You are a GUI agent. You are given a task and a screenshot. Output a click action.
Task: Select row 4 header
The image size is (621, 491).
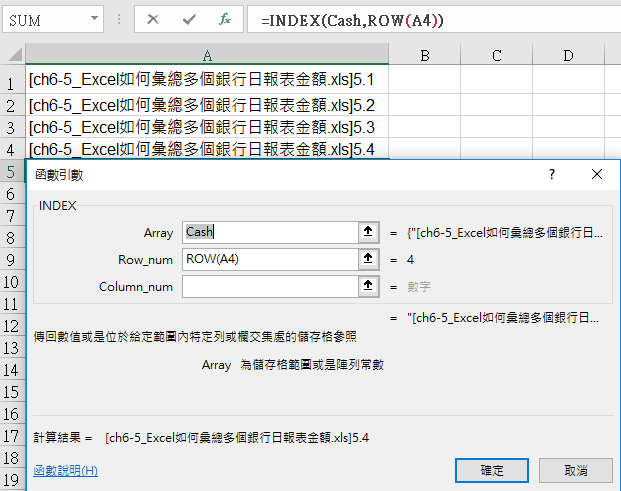point(12,149)
